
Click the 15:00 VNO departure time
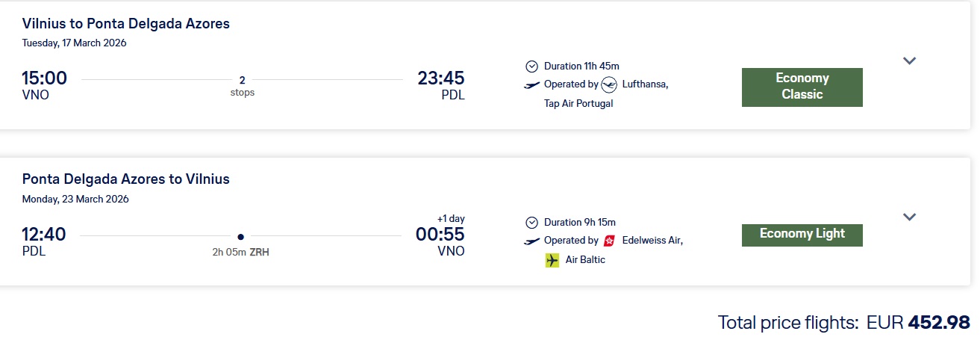pyautogui.click(x=45, y=78)
